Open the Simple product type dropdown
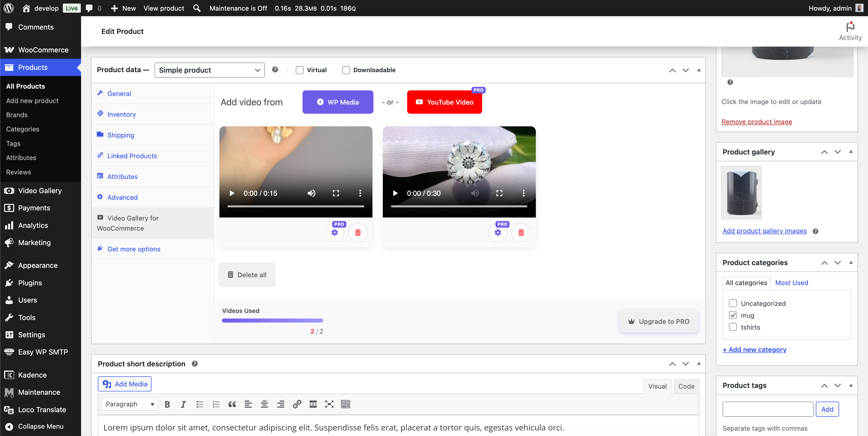The height and width of the screenshot is (436, 868). point(209,70)
